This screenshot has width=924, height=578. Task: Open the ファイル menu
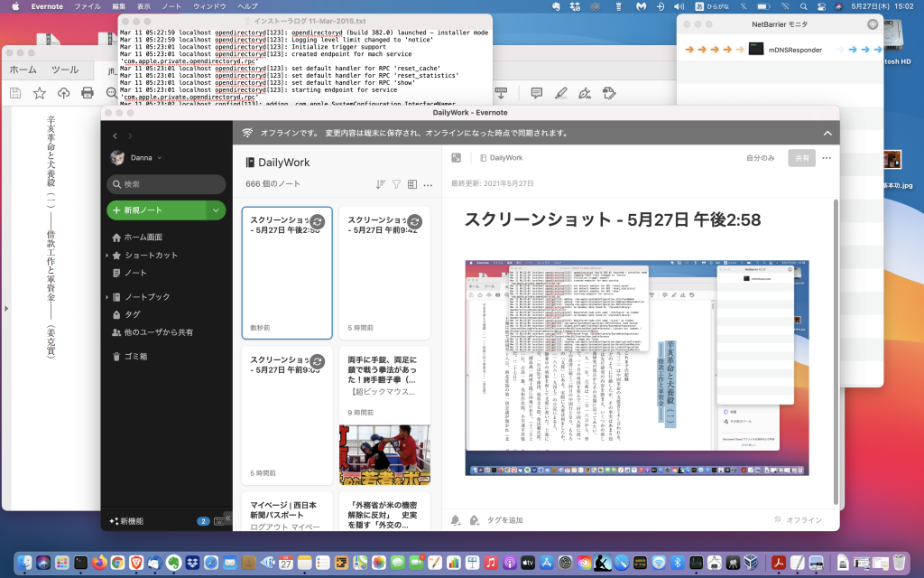pyautogui.click(x=88, y=6)
